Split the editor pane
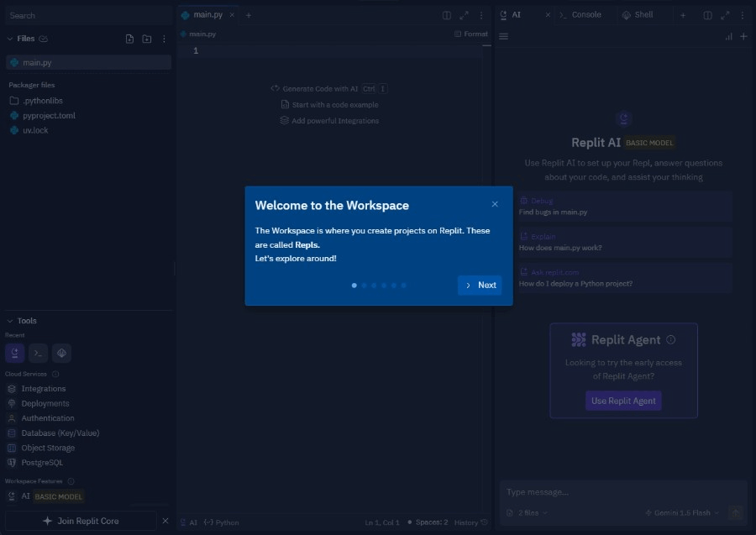This screenshot has width=756, height=535. click(447, 15)
